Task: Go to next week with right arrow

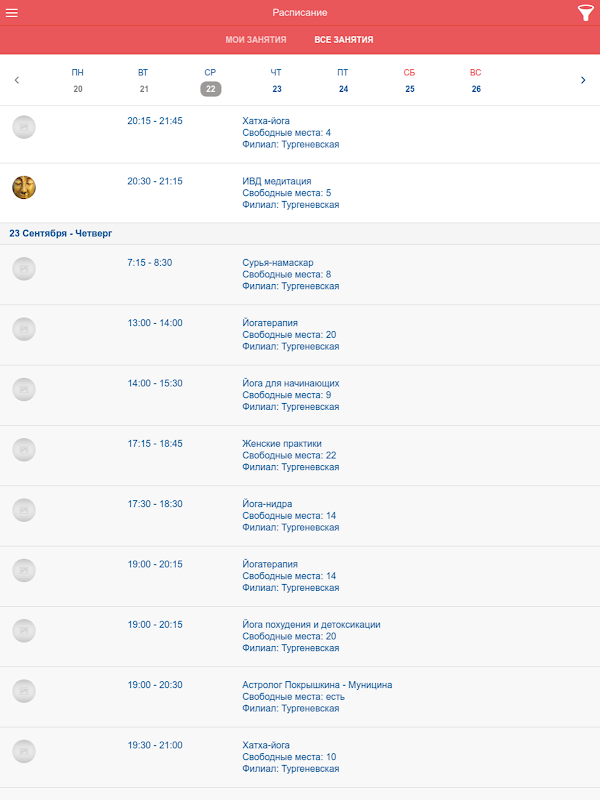Action: click(583, 80)
